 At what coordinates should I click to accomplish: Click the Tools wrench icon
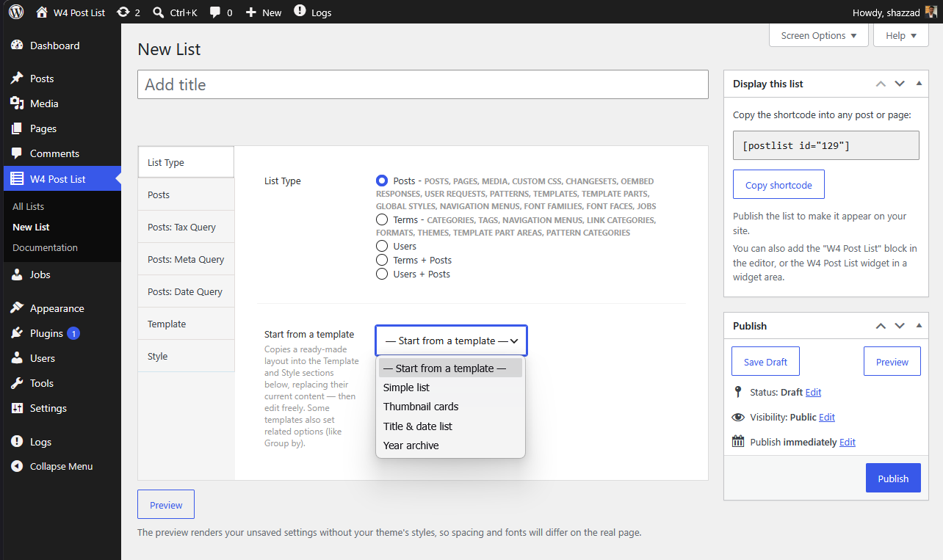coord(17,383)
